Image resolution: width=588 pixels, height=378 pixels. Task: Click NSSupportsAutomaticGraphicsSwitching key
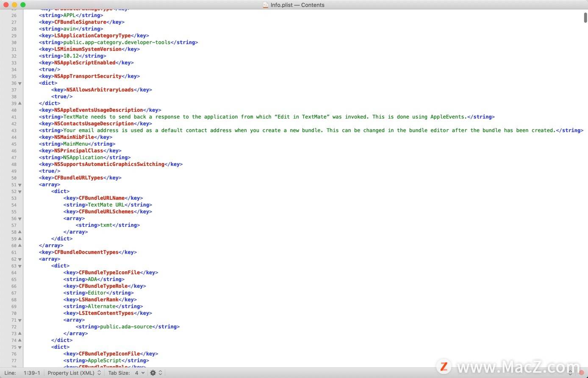(109, 164)
